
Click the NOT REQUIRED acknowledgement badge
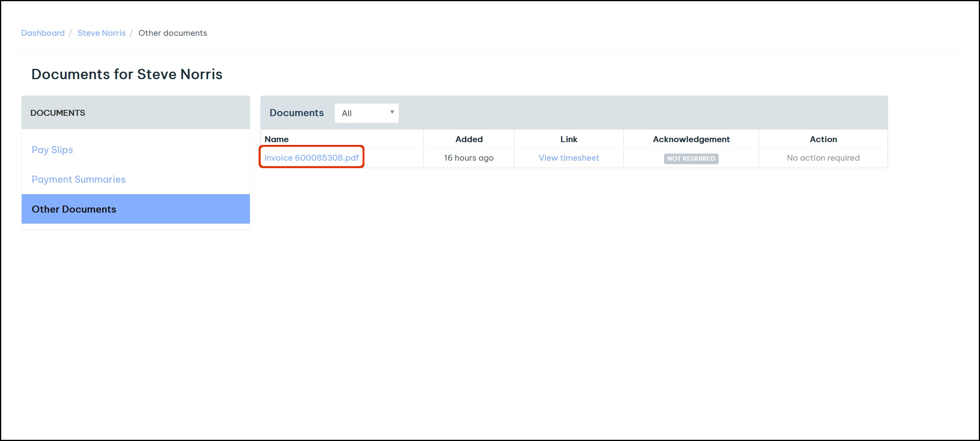click(691, 158)
